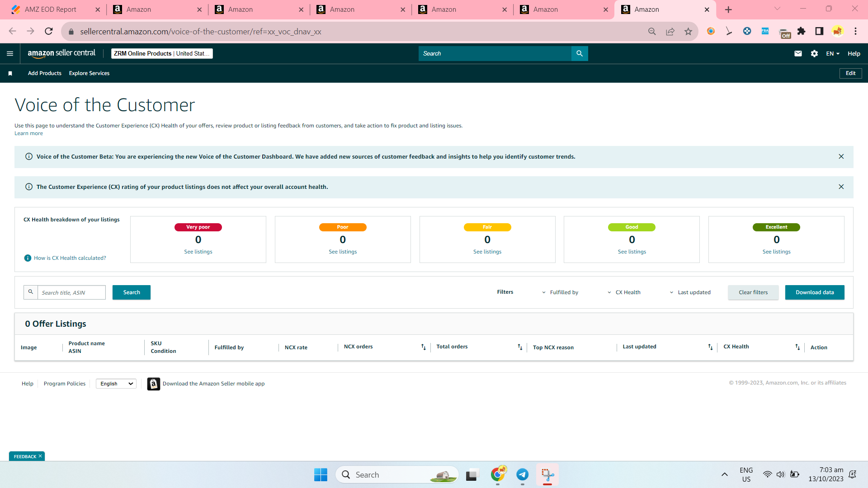This screenshot has height=488, width=868.
Task: Click the share page icon in address bar
Action: (670, 31)
